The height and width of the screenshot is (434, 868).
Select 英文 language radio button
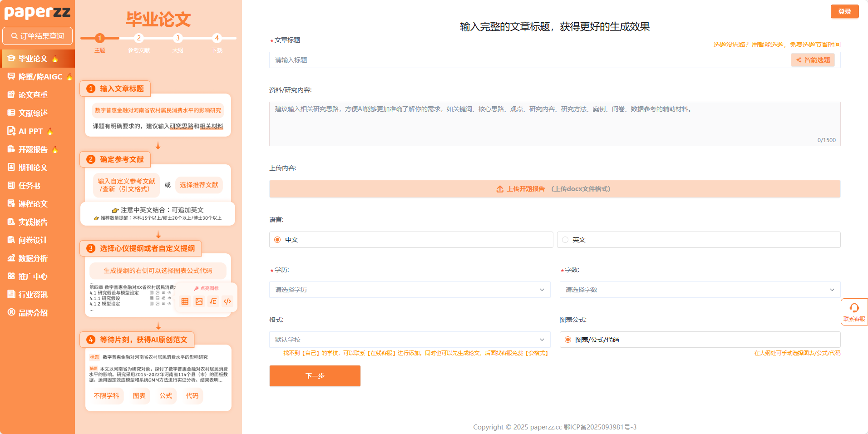pyautogui.click(x=565, y=240)
